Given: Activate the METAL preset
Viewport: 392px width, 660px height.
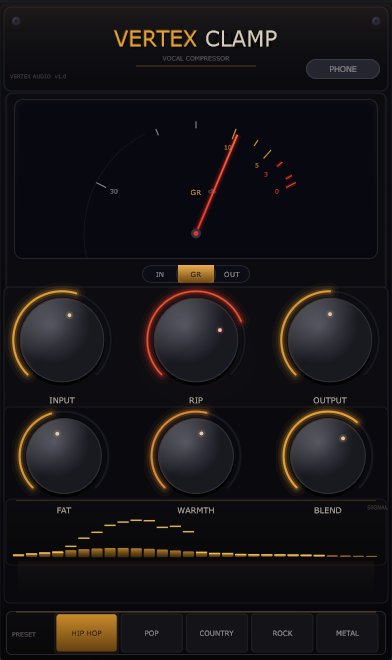Looking at the screenshot, I should coord(347,633).
